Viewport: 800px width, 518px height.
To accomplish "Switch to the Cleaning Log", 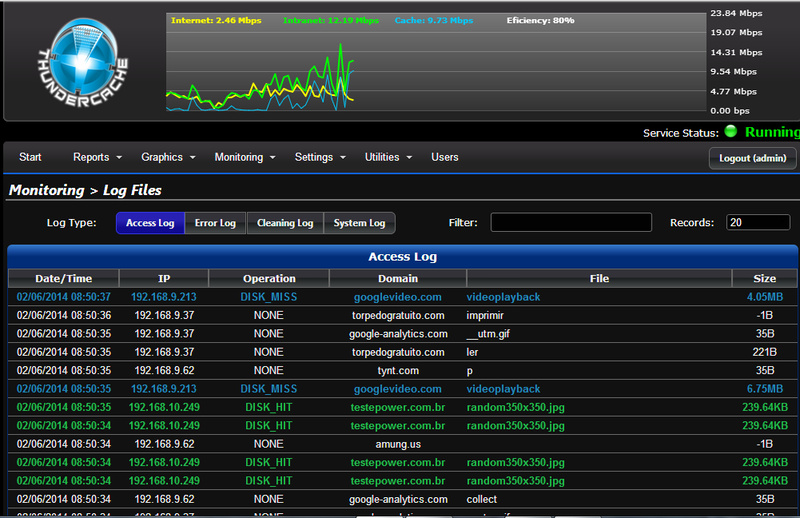I will click(285, 223).
